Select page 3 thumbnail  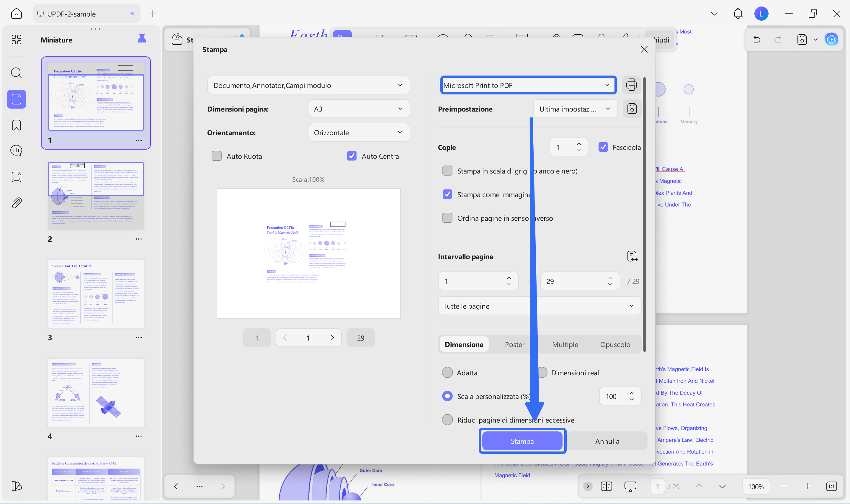tap(96, 294)
